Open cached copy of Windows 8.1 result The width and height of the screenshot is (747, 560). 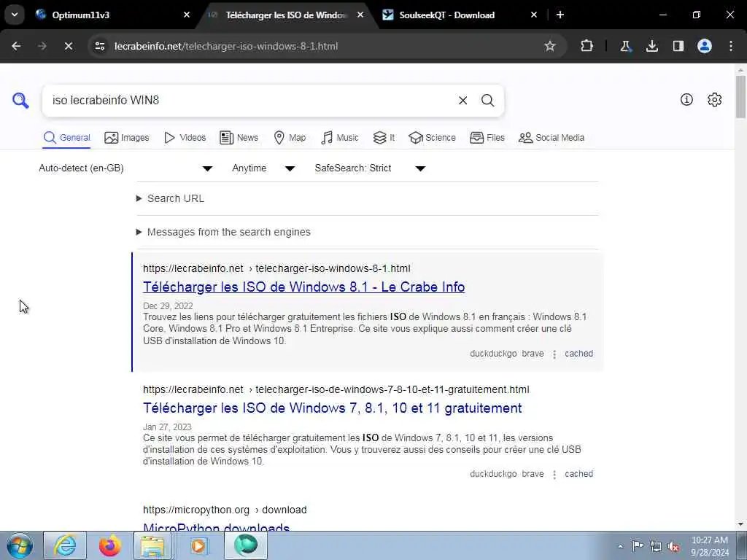578,354
